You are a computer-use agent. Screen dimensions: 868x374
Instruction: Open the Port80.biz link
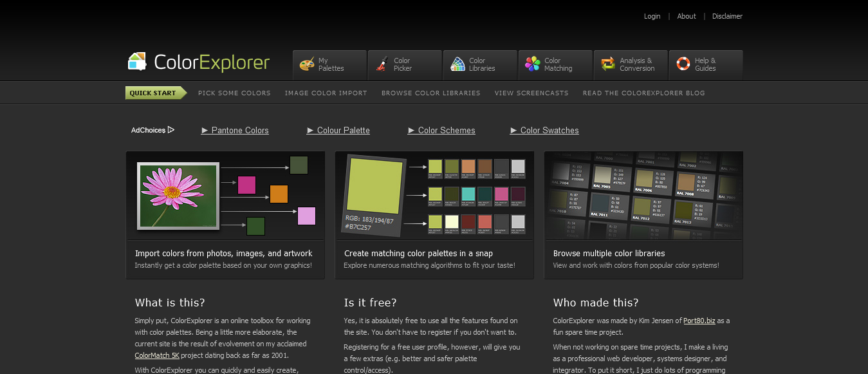tap(699, 321)
